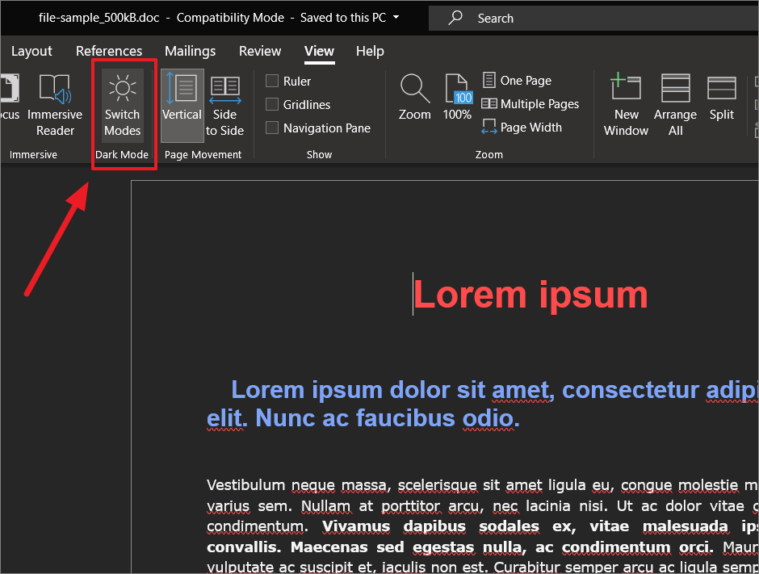Click the blue Lorem ipsum dolor subheading

coord(495,390)
